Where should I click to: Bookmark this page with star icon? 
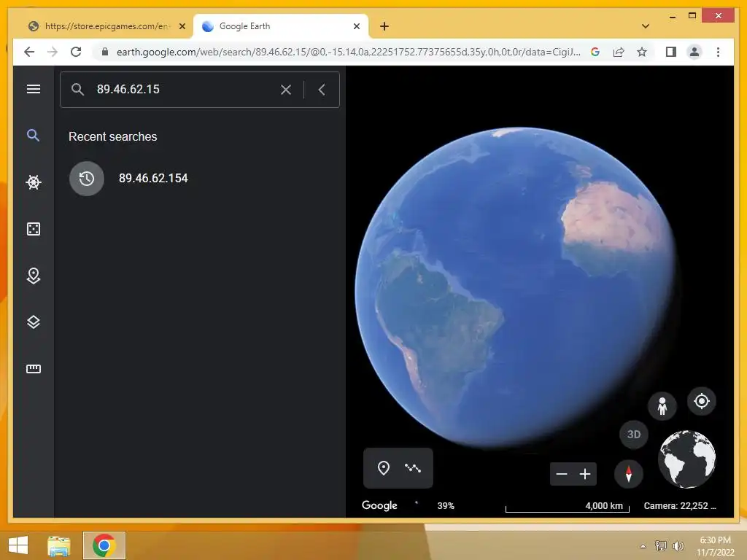click(642, 52)
